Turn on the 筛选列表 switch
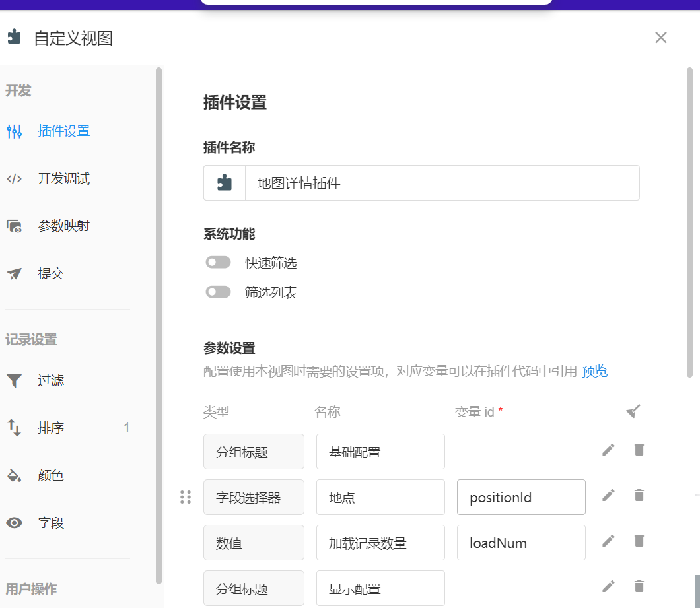 [219, 292]
